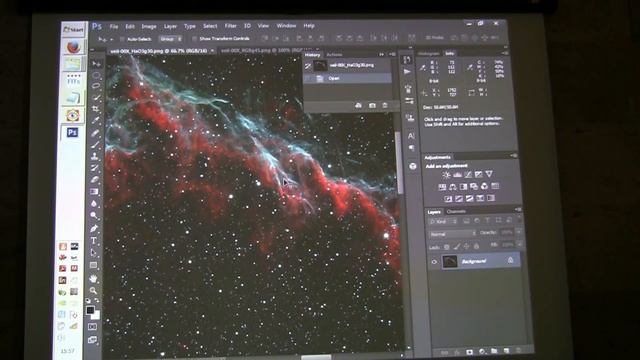640x360 pixels.
Task: Swap foreground and background colors
Action: click(97, 300)
